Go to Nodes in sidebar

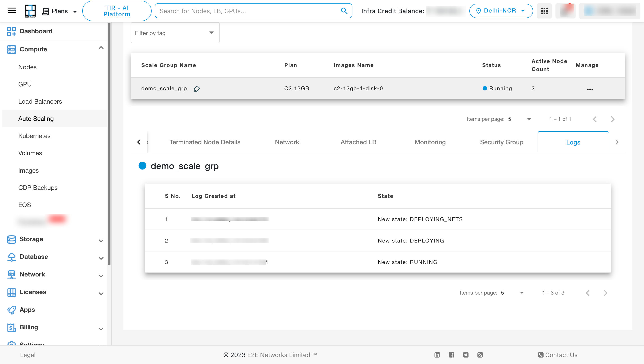pos(28,67)
